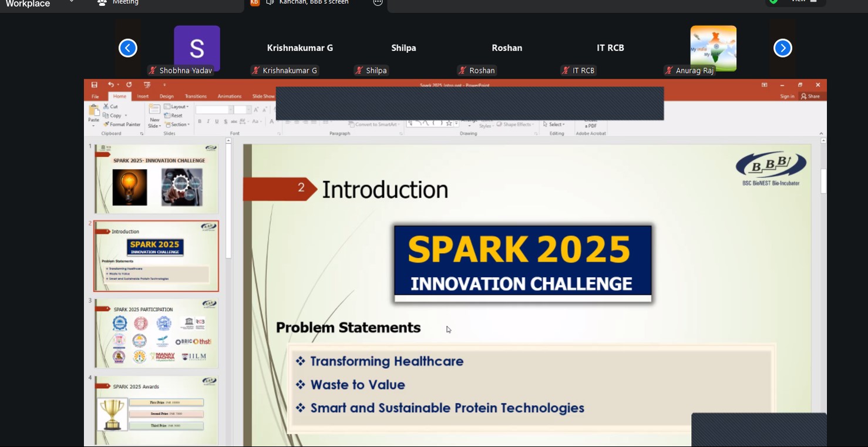Toggle bold formatting
Viewport: 868px width, 447px height.
(x=200, y=122)
